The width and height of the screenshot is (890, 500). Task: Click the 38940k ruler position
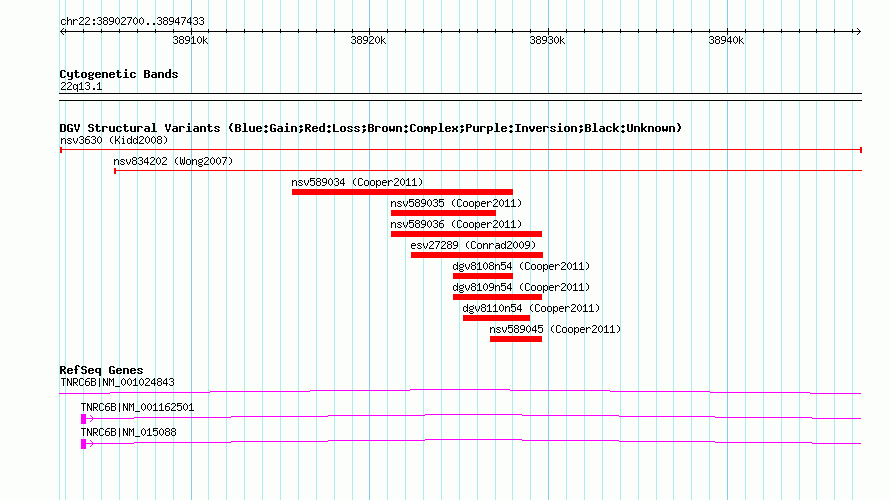click(x=726, y=40)
